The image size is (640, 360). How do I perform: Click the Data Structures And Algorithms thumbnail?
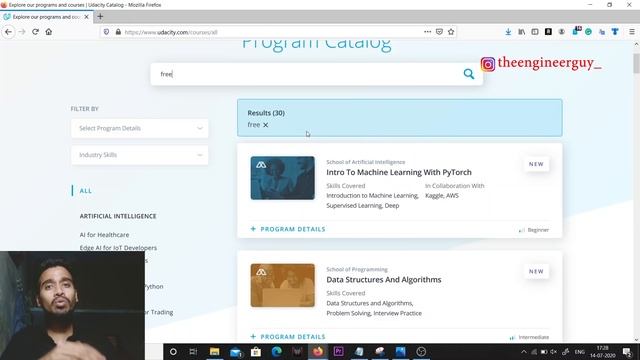coord(282,285)
